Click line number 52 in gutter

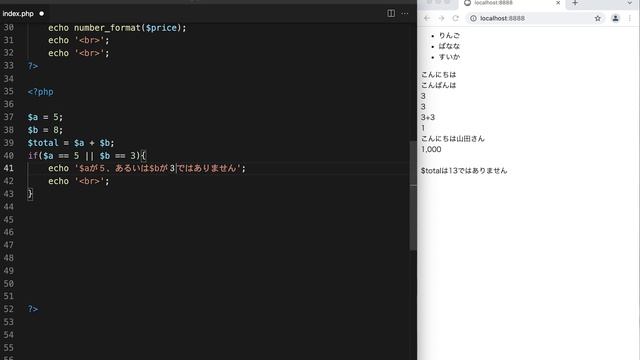[x=9, y=309]
